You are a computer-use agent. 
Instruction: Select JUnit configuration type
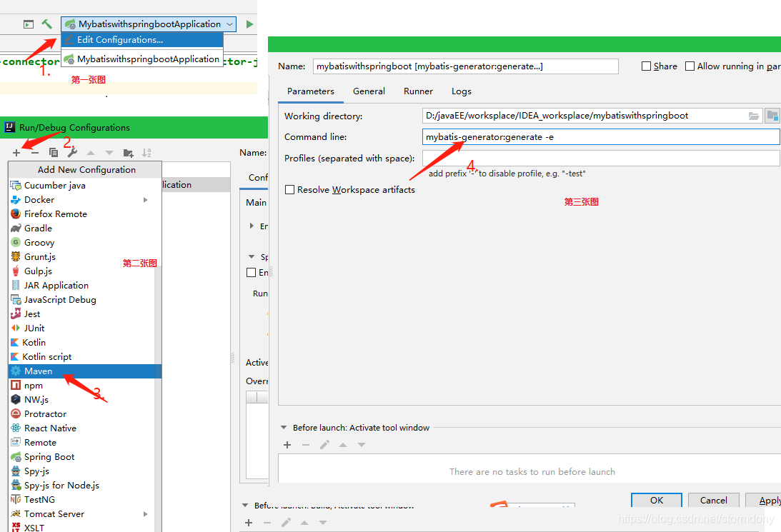point(81,328)
